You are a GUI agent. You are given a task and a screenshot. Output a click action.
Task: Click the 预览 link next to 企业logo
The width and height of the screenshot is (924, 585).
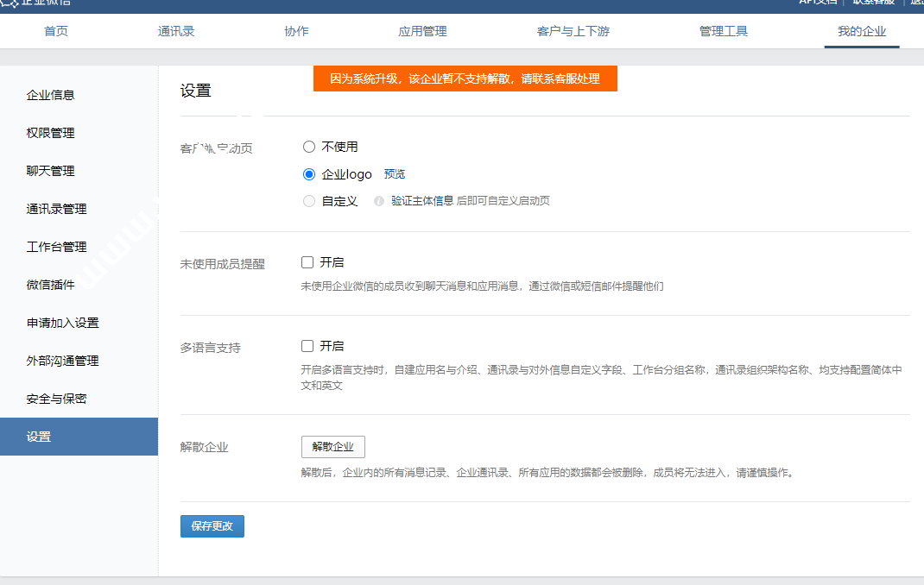395,174
